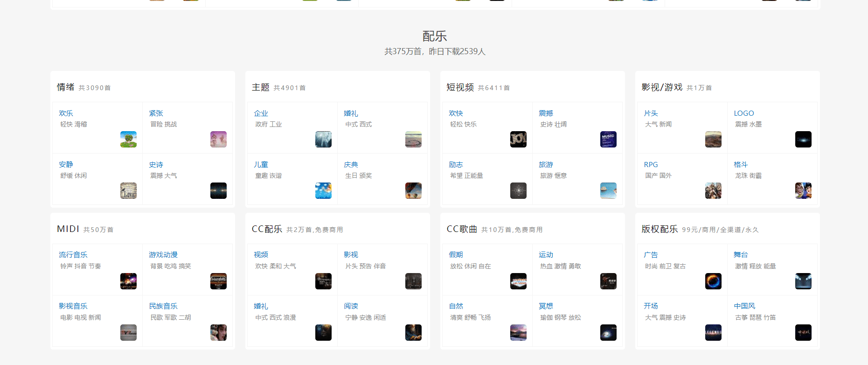
Task: Click the 阅读 card thumbnail
Action: (x=413, y=332)
